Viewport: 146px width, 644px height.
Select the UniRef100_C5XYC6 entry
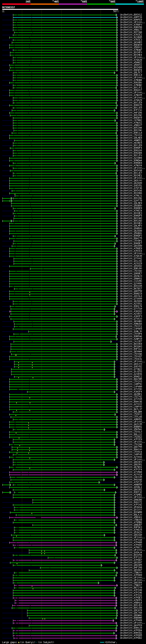131,135
